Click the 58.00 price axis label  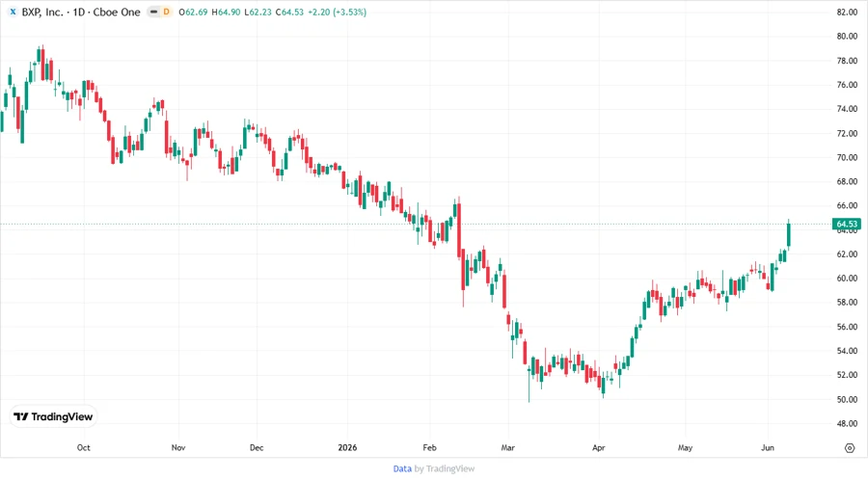click(x=847, y=303)
